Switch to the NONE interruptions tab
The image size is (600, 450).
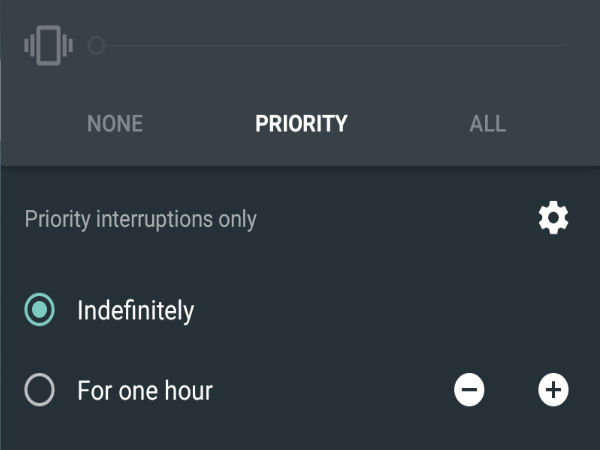point(115,124)
